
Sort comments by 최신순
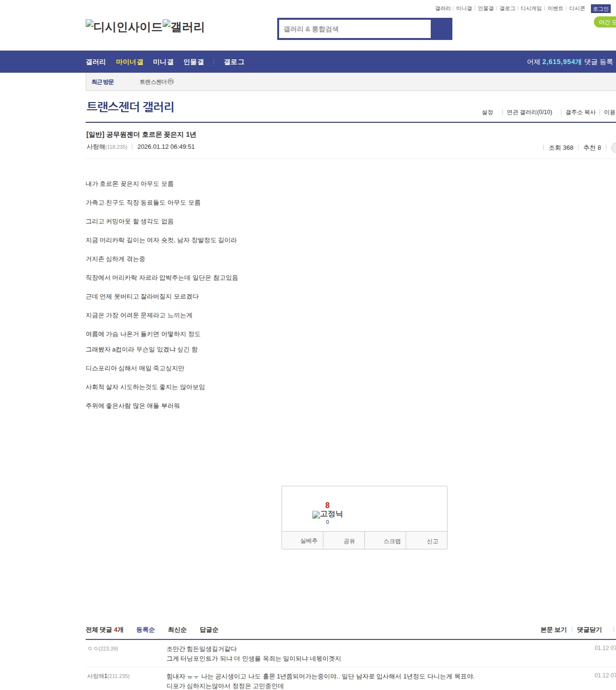pyautogui.click(x=177, y=630)
